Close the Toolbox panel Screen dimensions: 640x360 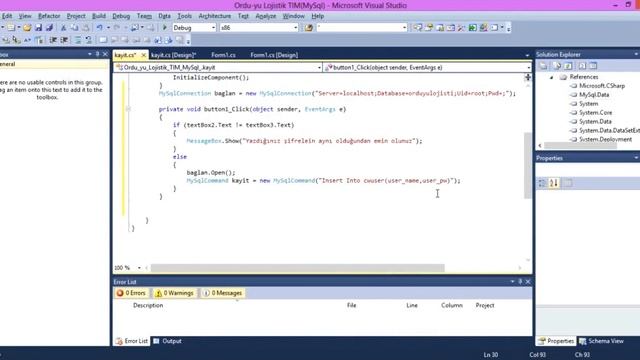click(x=105, y=54)
